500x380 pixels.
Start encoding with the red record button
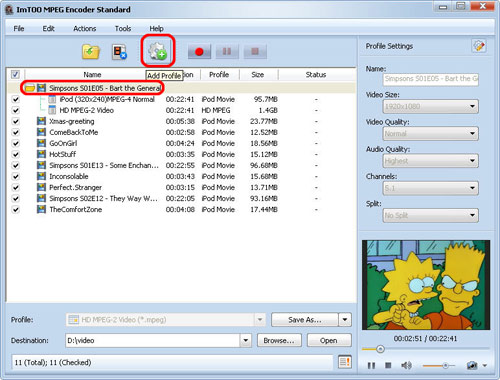199,51
